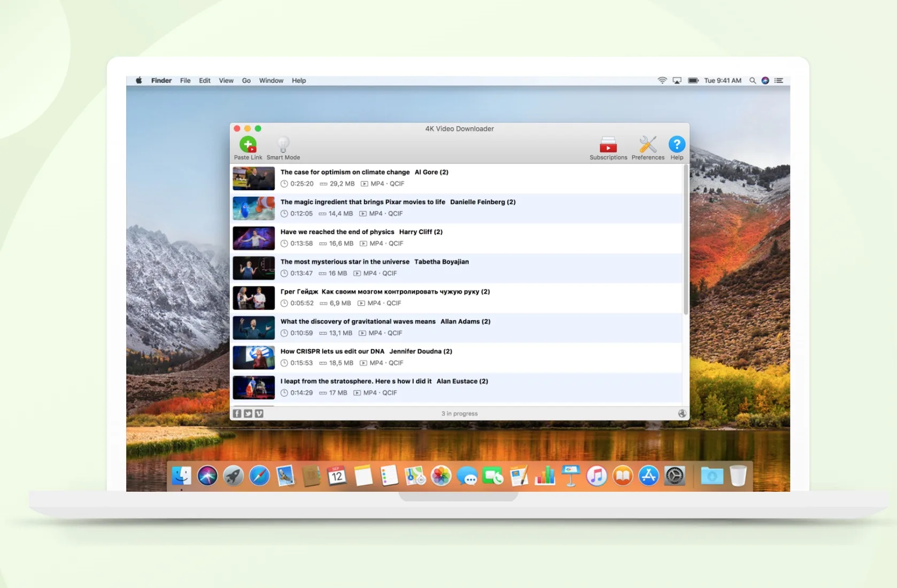Viewport: 897px width, 588px height.
Task: Click title 'The case for optimism on climate change'
Action: 345,172
